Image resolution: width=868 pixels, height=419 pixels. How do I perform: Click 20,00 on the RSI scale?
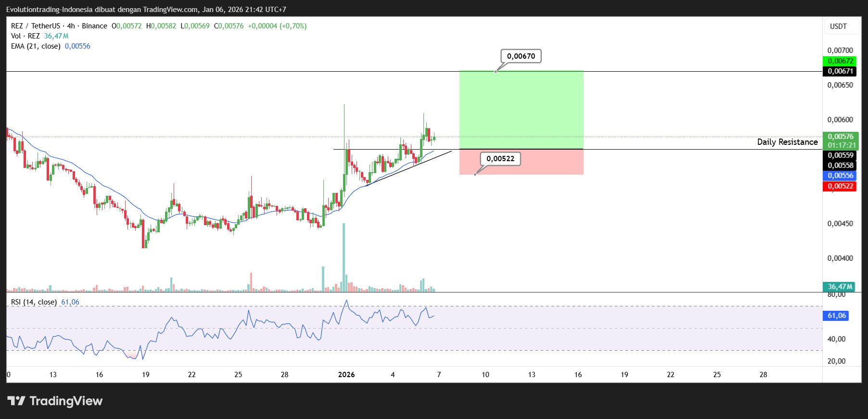click(836, 361)
